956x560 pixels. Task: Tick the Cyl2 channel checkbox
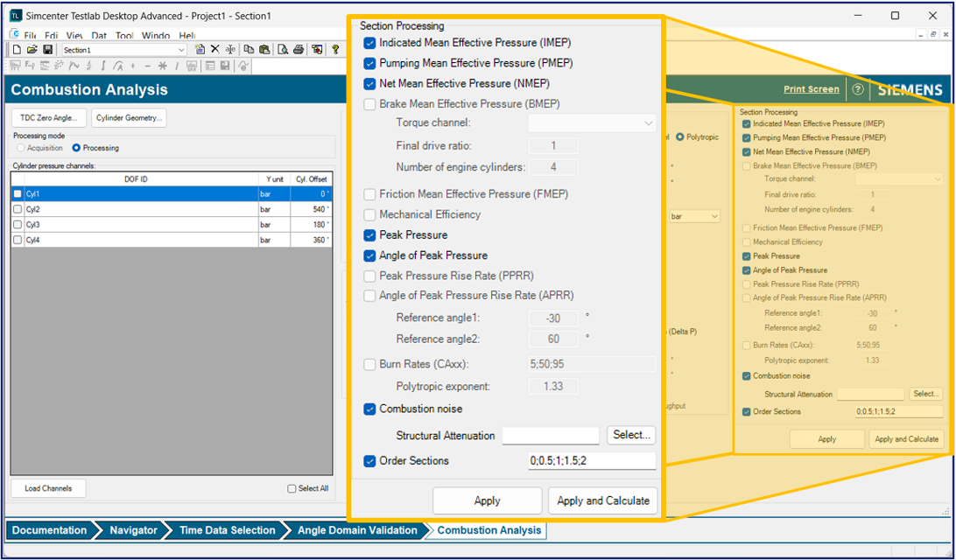[x=18, y=209]
